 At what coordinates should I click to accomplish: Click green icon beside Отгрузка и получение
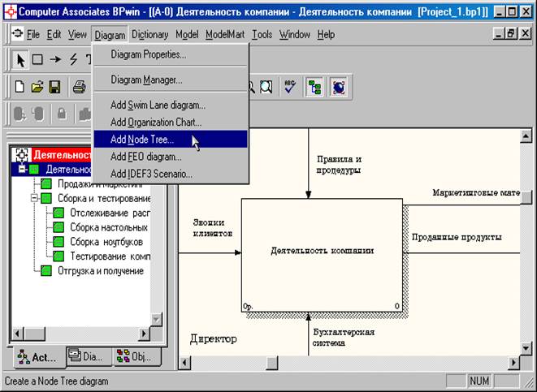(45, 271)
